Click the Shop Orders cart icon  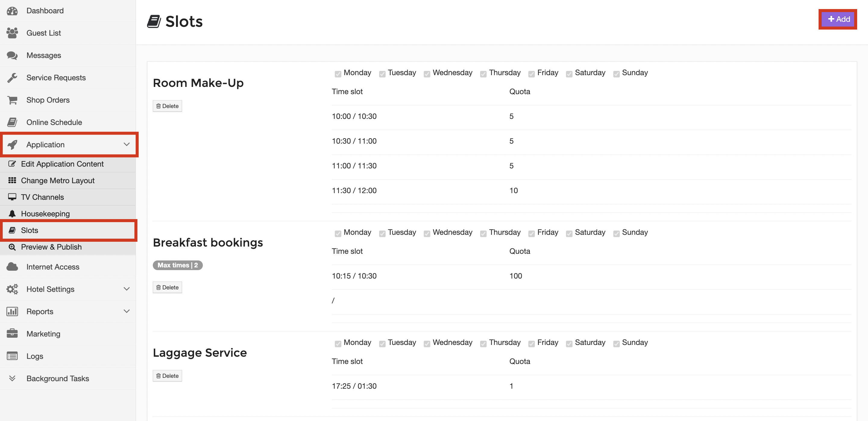click(12, 100)
